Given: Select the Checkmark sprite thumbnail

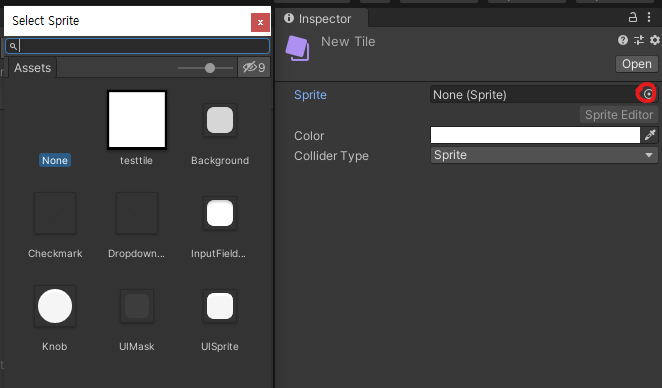Looking at the screenshot, I should coord(55,213).
